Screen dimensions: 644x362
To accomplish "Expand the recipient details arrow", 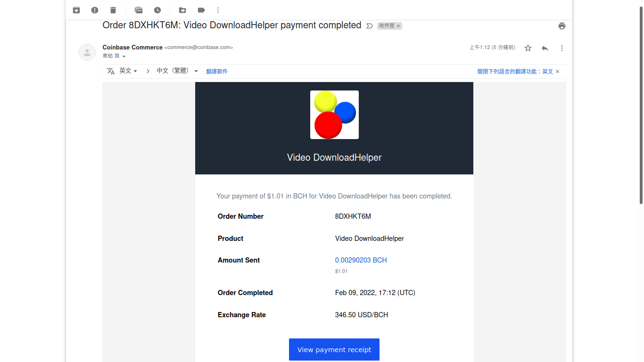I will (x=124, y=56).
